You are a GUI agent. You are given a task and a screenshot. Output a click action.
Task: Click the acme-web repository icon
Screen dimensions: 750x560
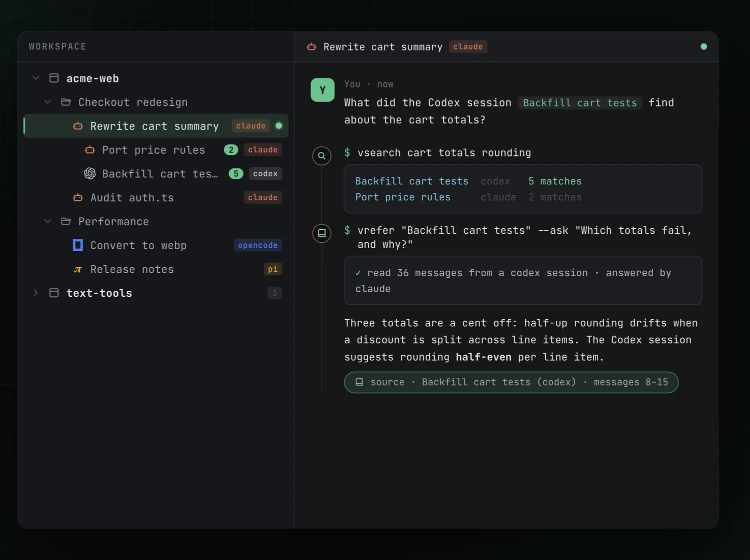(54, 78)
